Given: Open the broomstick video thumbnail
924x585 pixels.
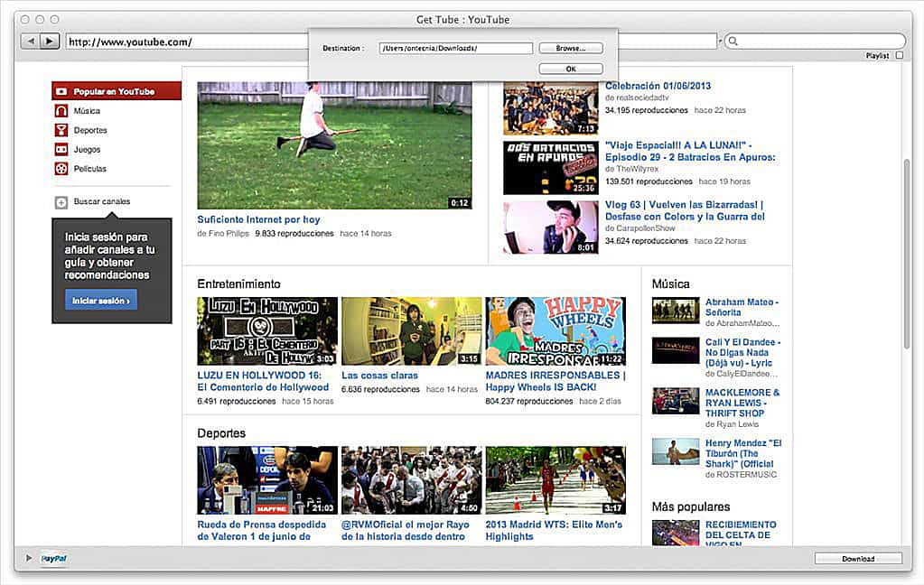Looking at the screenshot, I should [x=334, y=145].
